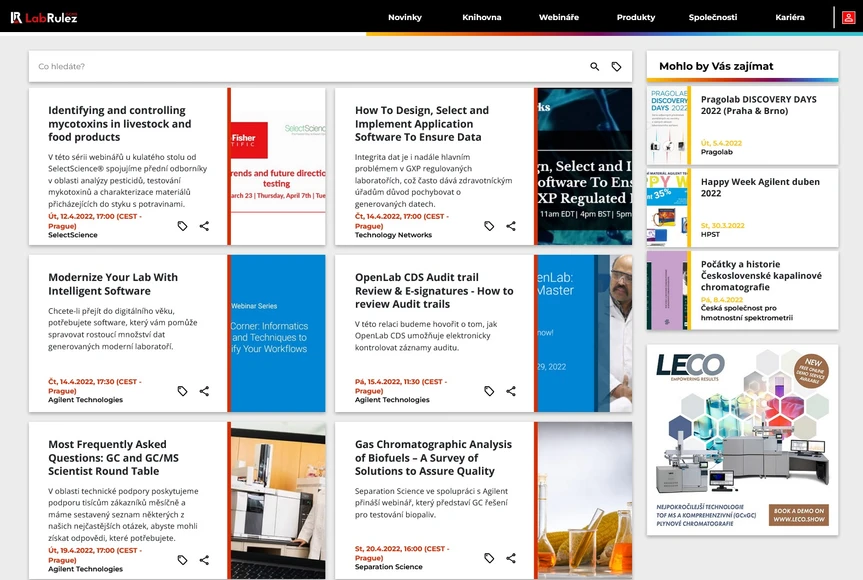Click the search magnifier icon
863x580 pixels.
click(x=594, y=67)
